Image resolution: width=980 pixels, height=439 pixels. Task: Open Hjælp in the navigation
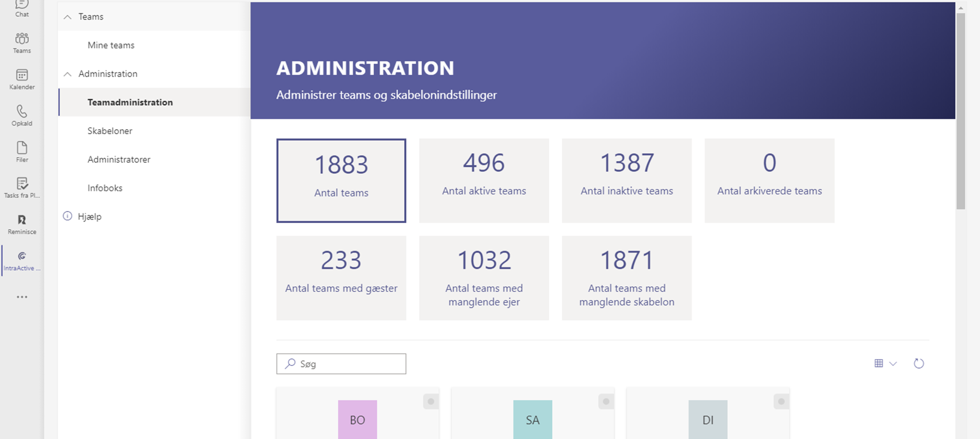89,216
